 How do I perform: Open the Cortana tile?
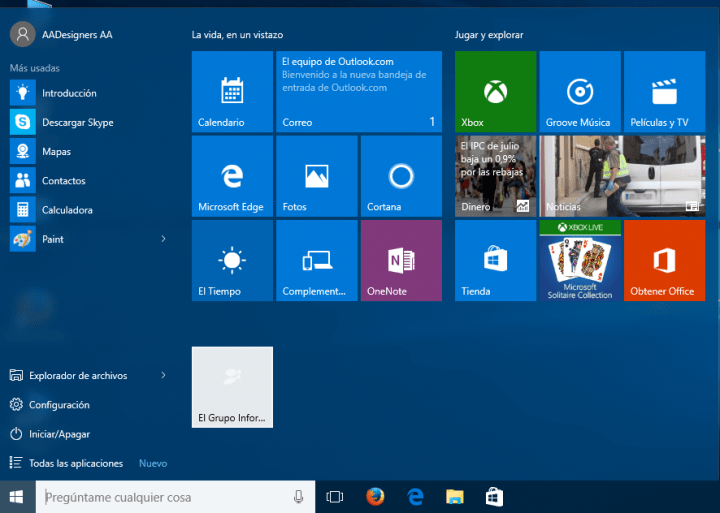pyautogui.click(x=401, y=176)
